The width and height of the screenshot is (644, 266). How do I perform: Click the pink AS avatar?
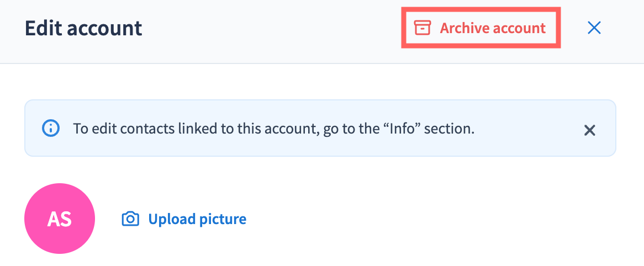point(60,219)
